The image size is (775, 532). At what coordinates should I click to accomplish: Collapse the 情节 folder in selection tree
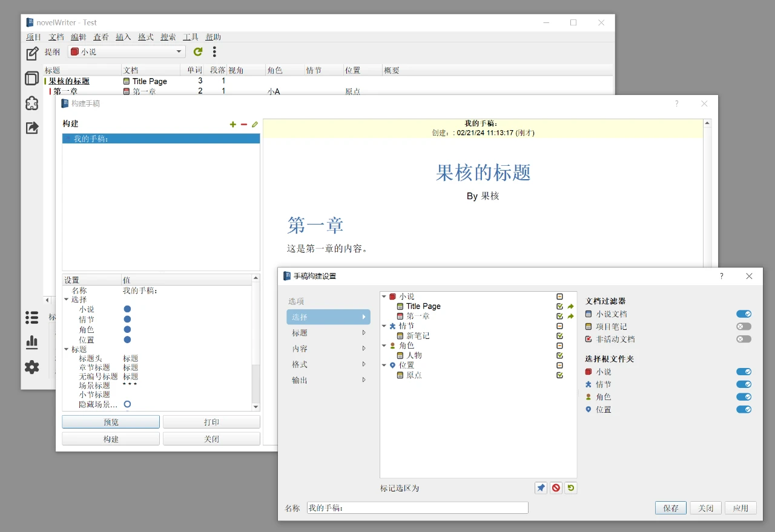[384, 326]
